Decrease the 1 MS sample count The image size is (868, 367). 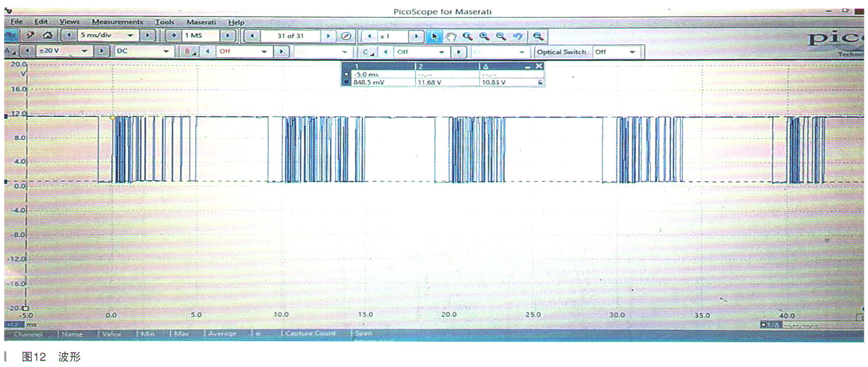(174, 36)
